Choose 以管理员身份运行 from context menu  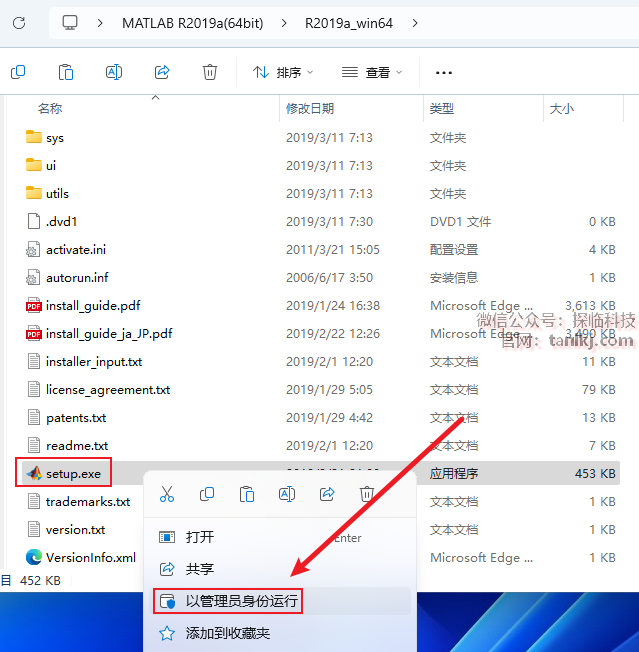point(280,601)
